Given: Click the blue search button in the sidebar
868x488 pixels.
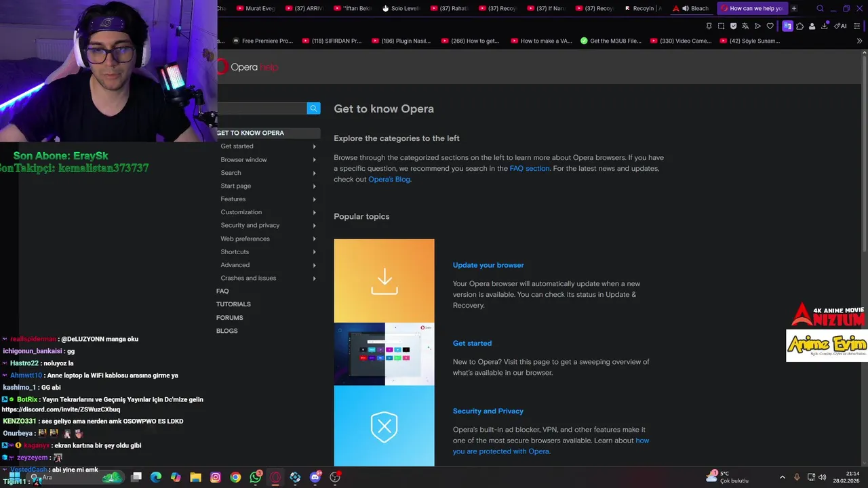Looking at the screenshot, I should [313, 108].
